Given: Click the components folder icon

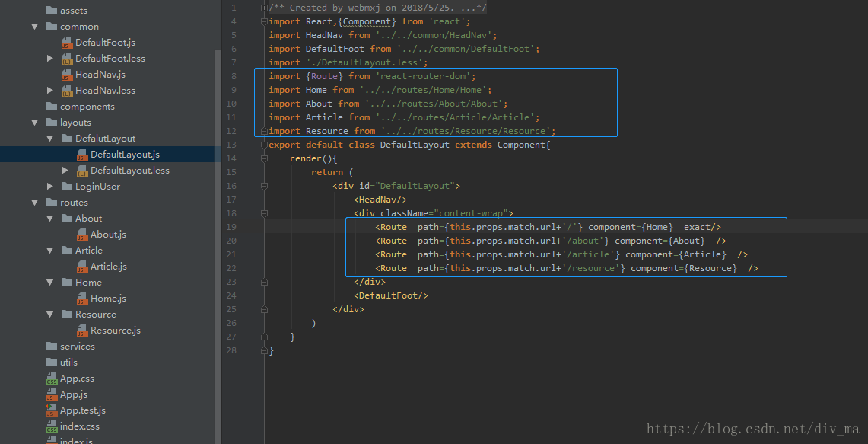Looking at the screenshot, I should [x=52, y=107].
